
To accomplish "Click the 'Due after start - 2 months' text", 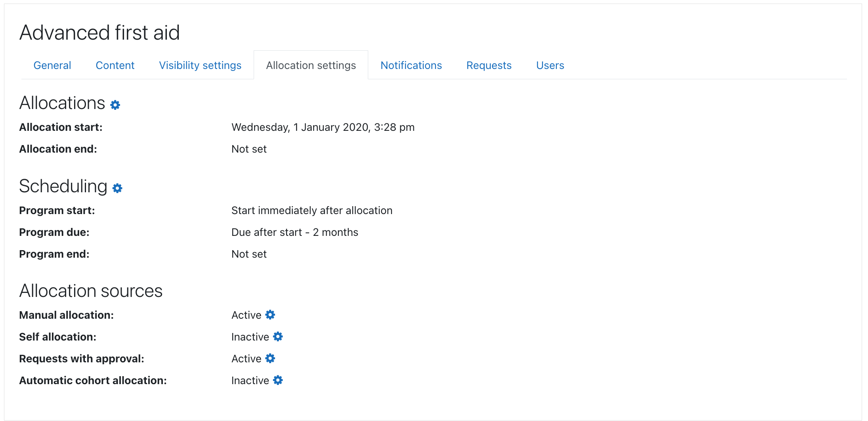I will click(294, 232).
